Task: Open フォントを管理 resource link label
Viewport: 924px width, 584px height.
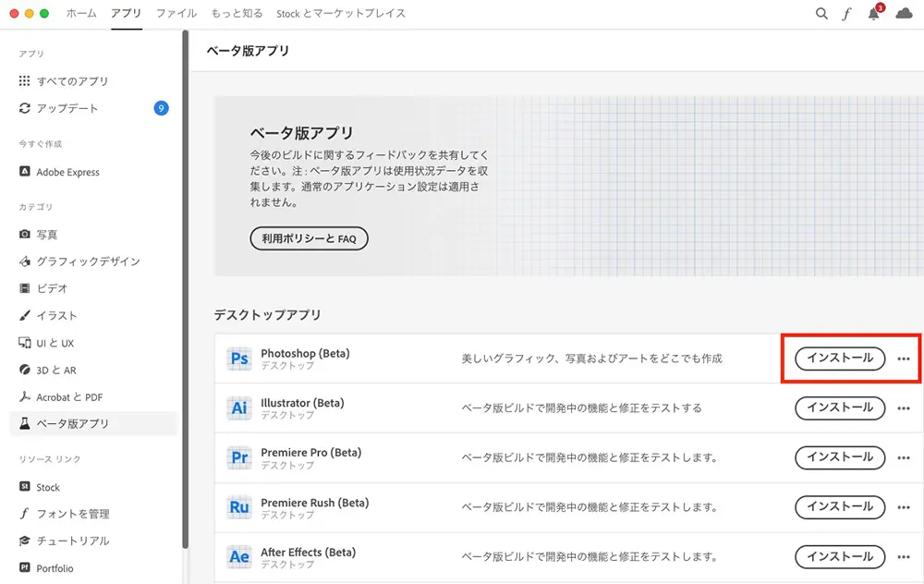Action: [73, 514]
